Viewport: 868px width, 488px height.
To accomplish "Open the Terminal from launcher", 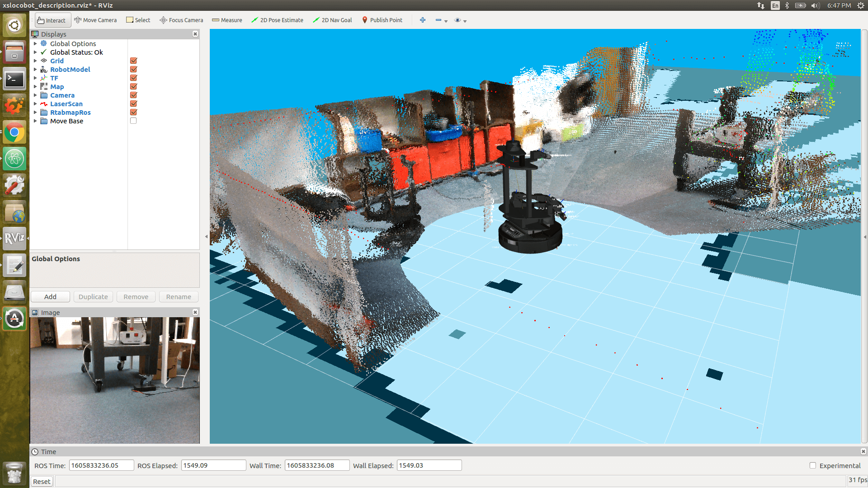I will tap(14, 80).
